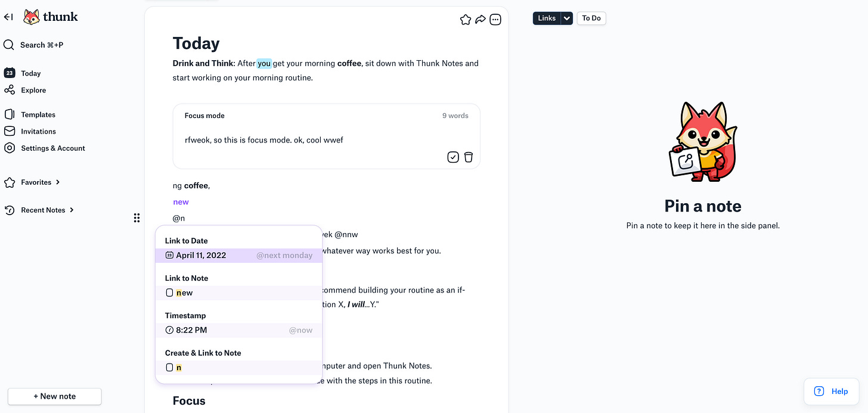
Task: Switch to the To Do tab
Action: point(591,18)
